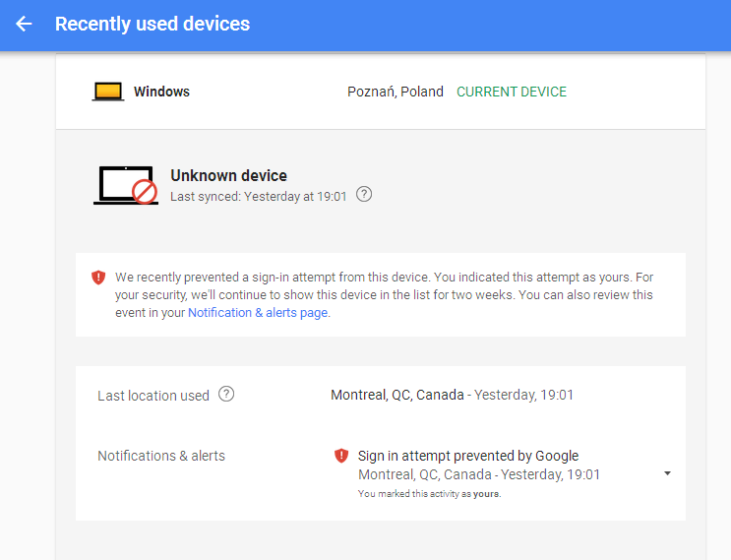The width and height of the screenshot is (731, 560).
Task: Click the Notifications & alerts row label
Action: coord(161,456)
